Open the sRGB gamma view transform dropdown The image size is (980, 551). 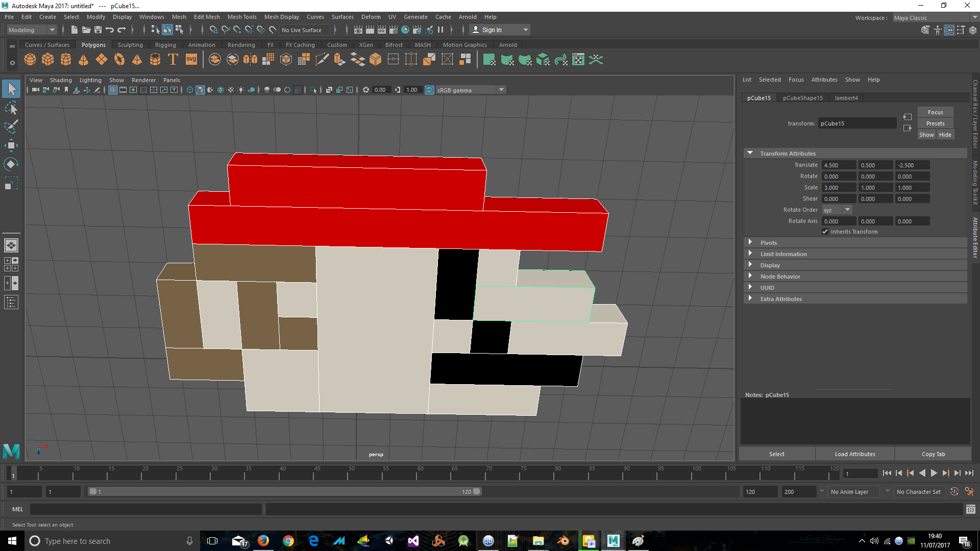(x=471, y=90)
